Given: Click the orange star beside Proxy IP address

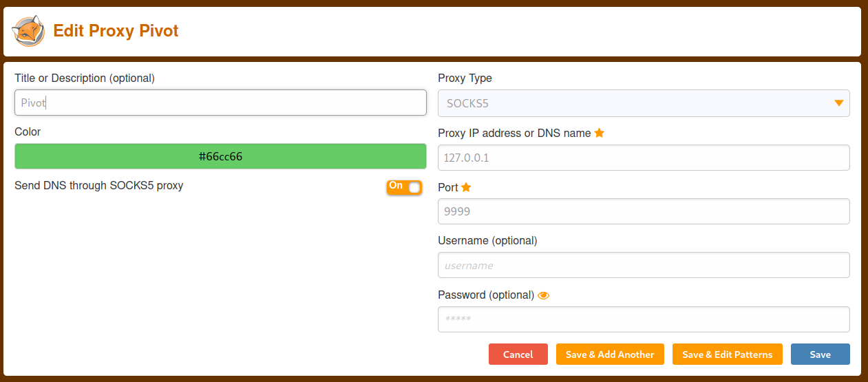Looking at the screenshot, I should pos(600,133).
